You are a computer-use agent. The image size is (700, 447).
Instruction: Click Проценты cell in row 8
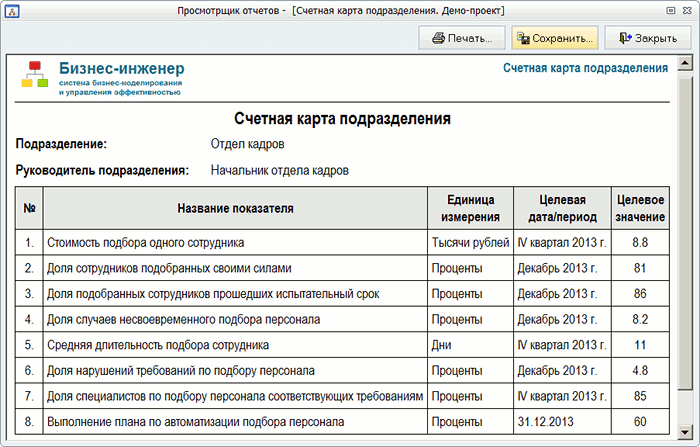pyautogui.click(x=470, y=422)
